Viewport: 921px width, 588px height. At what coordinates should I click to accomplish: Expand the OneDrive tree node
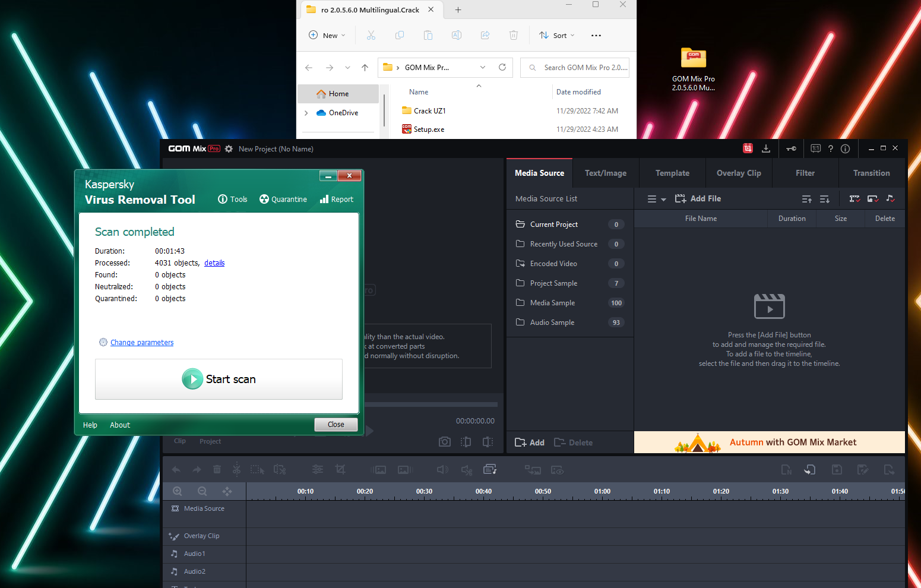pos(306,113)
